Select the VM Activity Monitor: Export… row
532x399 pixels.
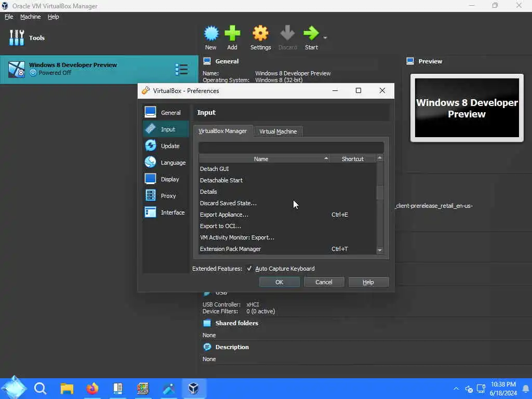[287, 237]
